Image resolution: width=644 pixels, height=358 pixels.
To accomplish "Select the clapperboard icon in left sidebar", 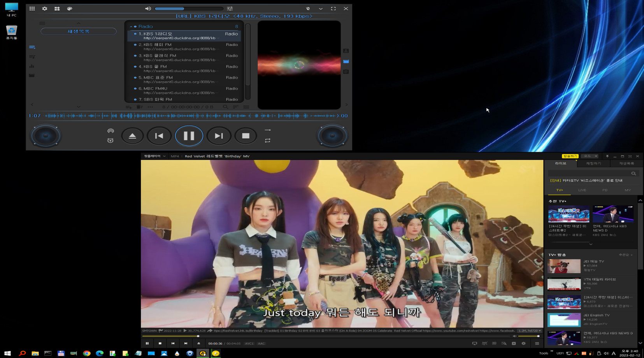I will click(x=32, y=75).
